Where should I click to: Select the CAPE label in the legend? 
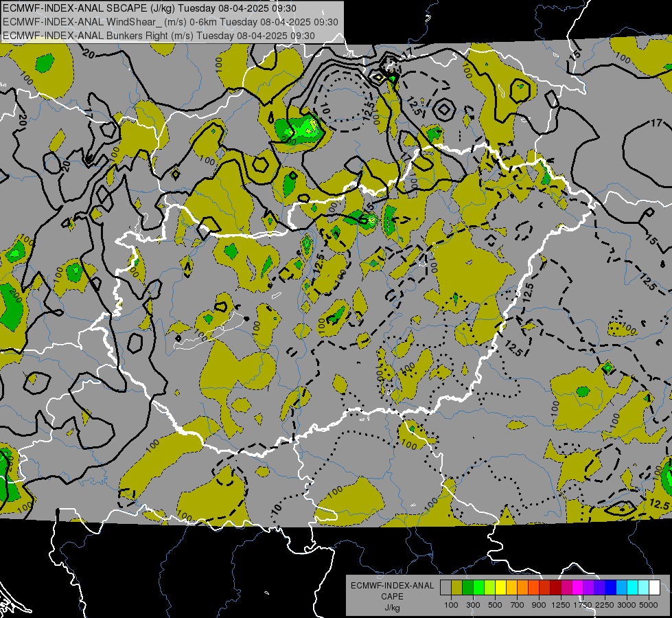coord(392,597)
